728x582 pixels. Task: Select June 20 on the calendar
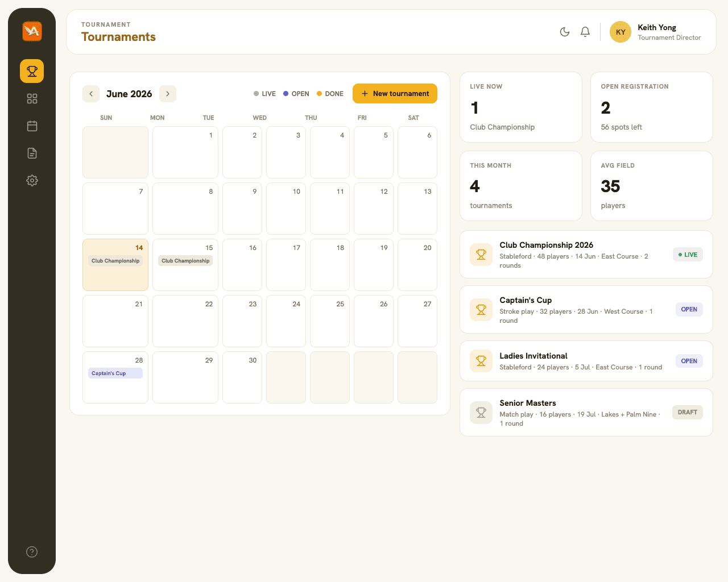pyautogui.click(x=417, y=265)
